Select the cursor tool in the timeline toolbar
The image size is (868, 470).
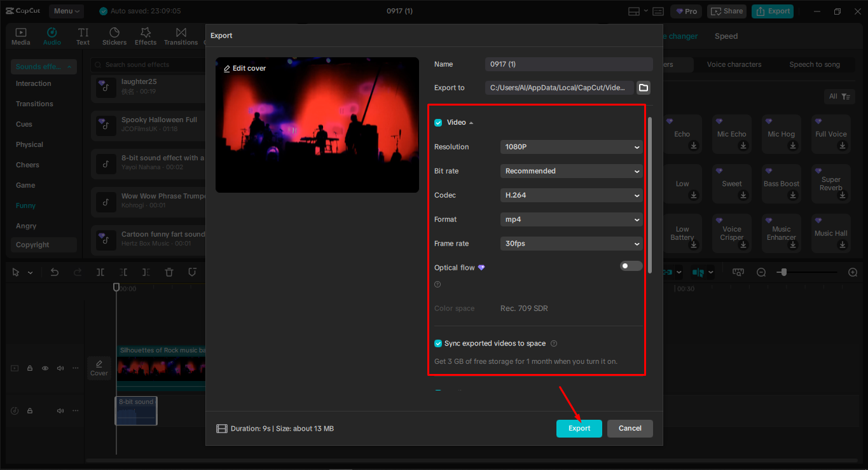[15, 272]
